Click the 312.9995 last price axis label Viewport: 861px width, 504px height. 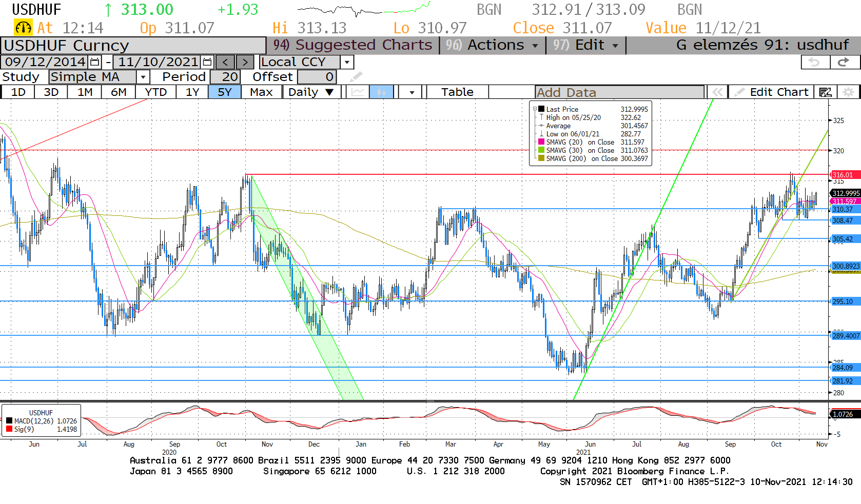[x=846, y=193]
